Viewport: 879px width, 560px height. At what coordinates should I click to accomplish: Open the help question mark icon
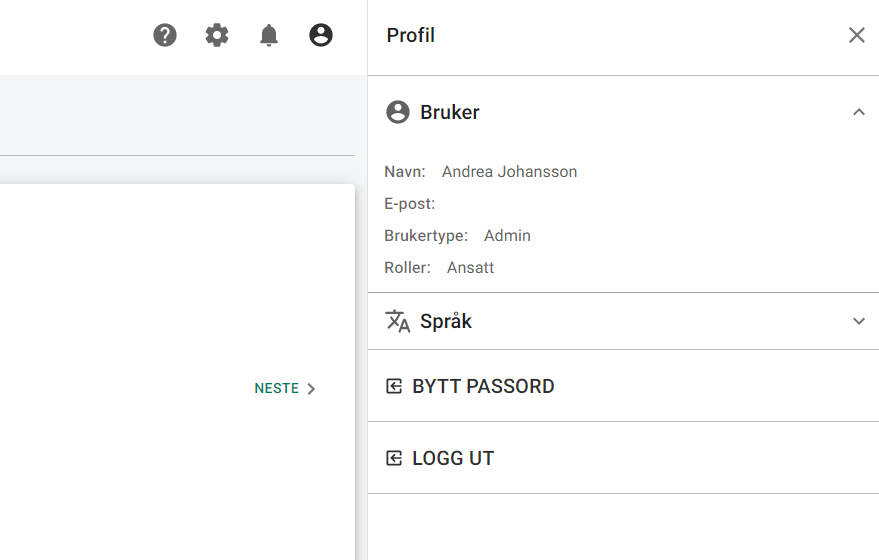click(x=165, y=35)
